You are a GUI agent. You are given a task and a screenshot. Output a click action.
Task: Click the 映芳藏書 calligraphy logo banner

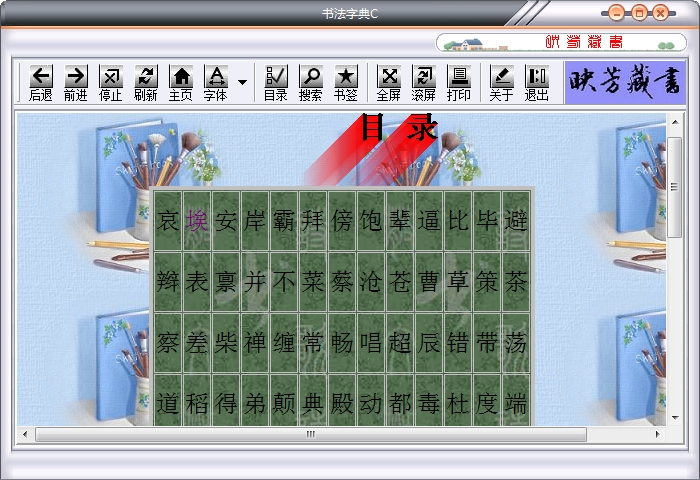pyautogui.click(x=625, y=83)
